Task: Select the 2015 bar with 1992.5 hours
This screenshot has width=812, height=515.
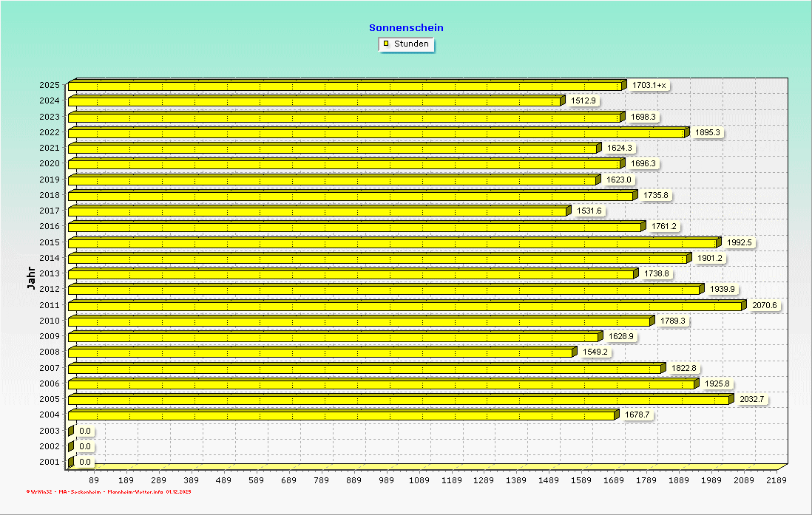Action: coord(392,243)
